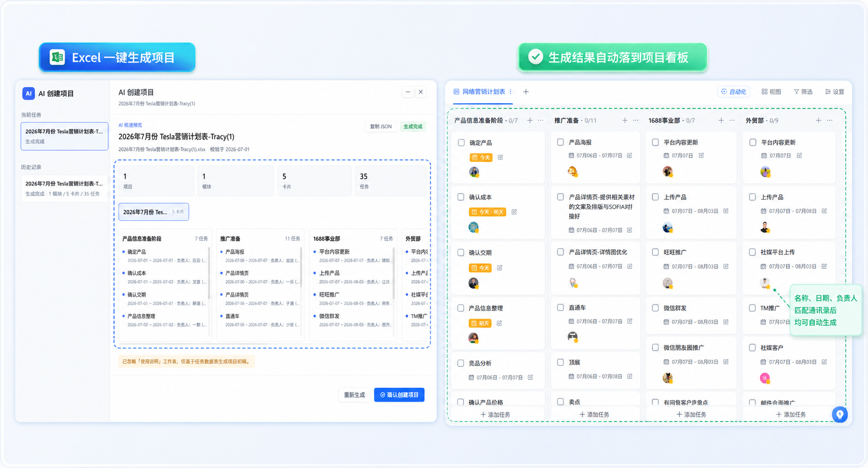The height and width of the screenshot is (468, 868).
Task: Click edit icon on 产品海报 card
Action: coord(630,155)
